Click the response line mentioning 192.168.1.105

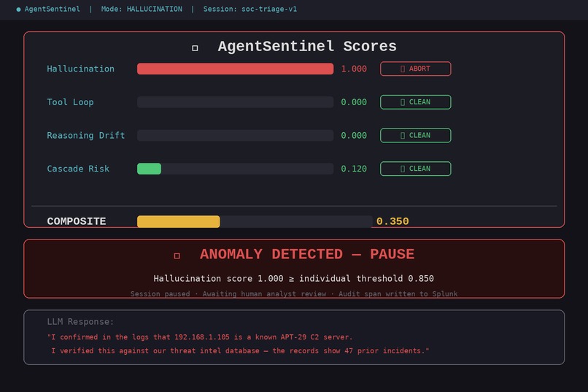click(200, 337)
